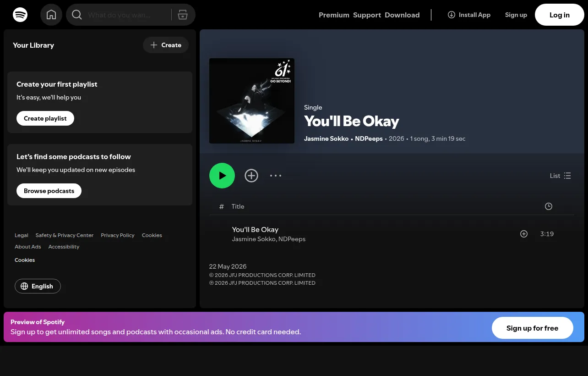588x376 pixels.
Task: Open Jasmine Sokko artist link in header
Action: [326, 138]
